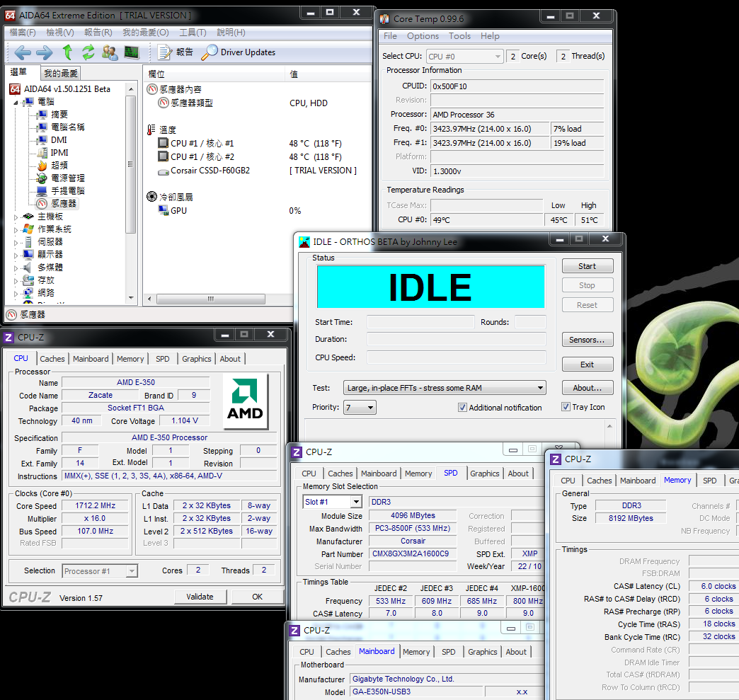Screen dimensions: 739x700
Task: Select DMI item in AIDA64 tree
Action: click(x=59, y=140)
